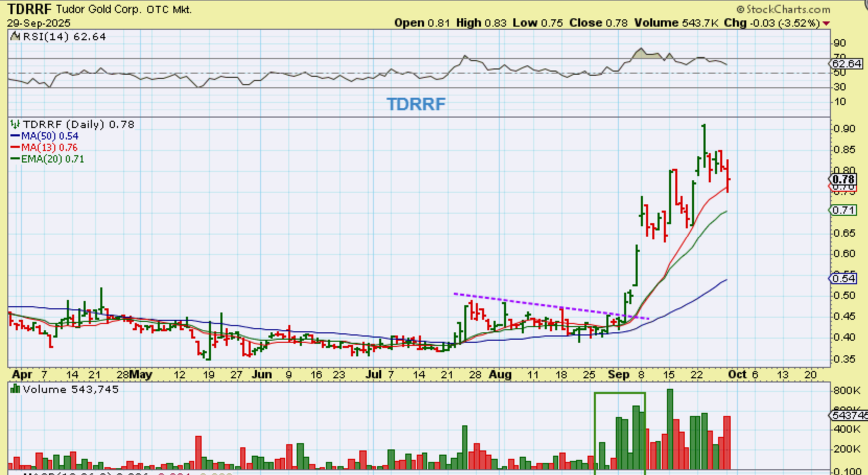Screen dimensions: 868x475
Task: Click the Volume 543.7K header value
Action: click(676, 23)
